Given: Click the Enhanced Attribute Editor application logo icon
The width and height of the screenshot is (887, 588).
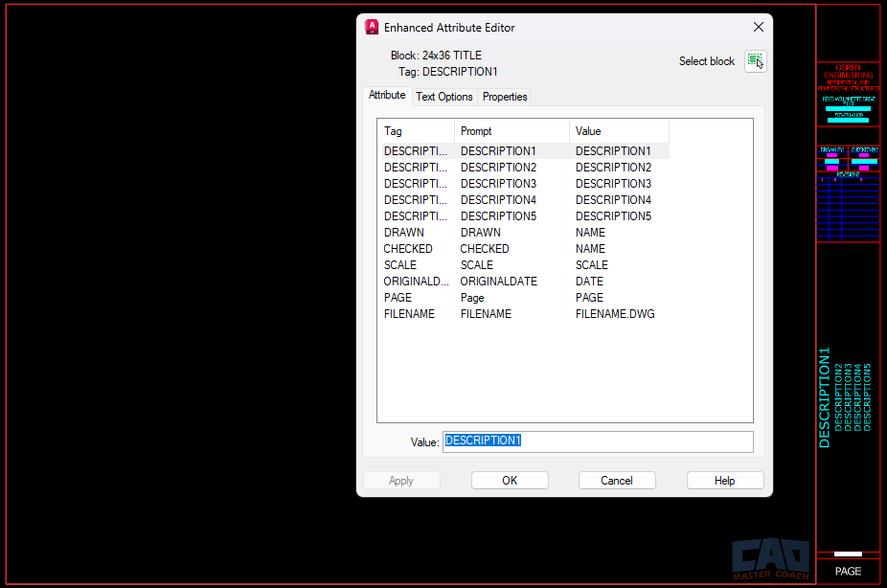Looking at the screenshot, I should click(371, 27).
